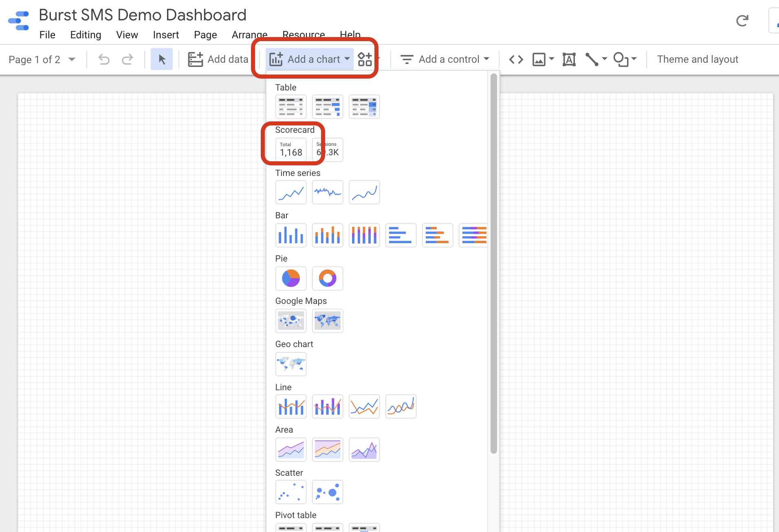Open the Editing menu
Viewport: 779px width, 532px height.
(x=86, y=35)
